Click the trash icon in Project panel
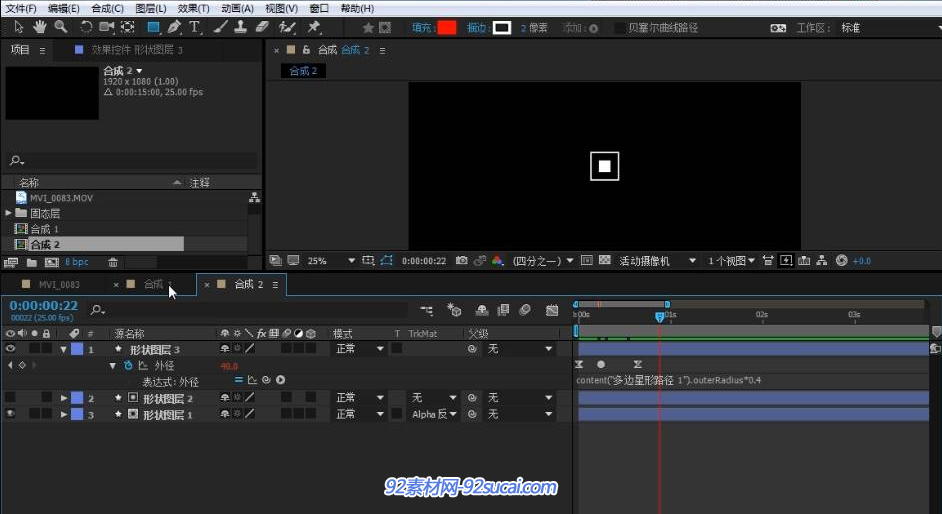 [113, 262]
